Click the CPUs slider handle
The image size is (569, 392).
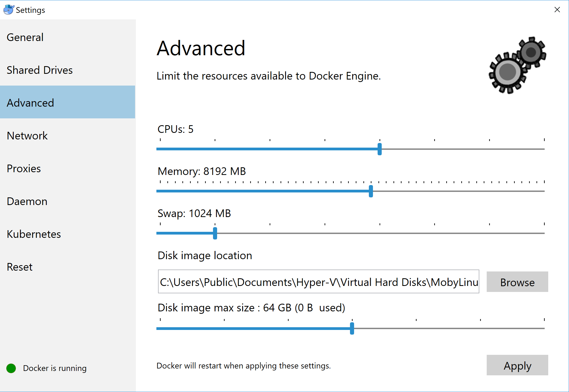coord(380,149)
